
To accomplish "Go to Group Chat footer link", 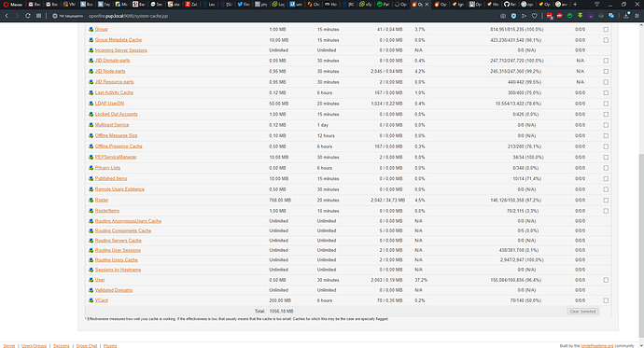I will (87, 346).
